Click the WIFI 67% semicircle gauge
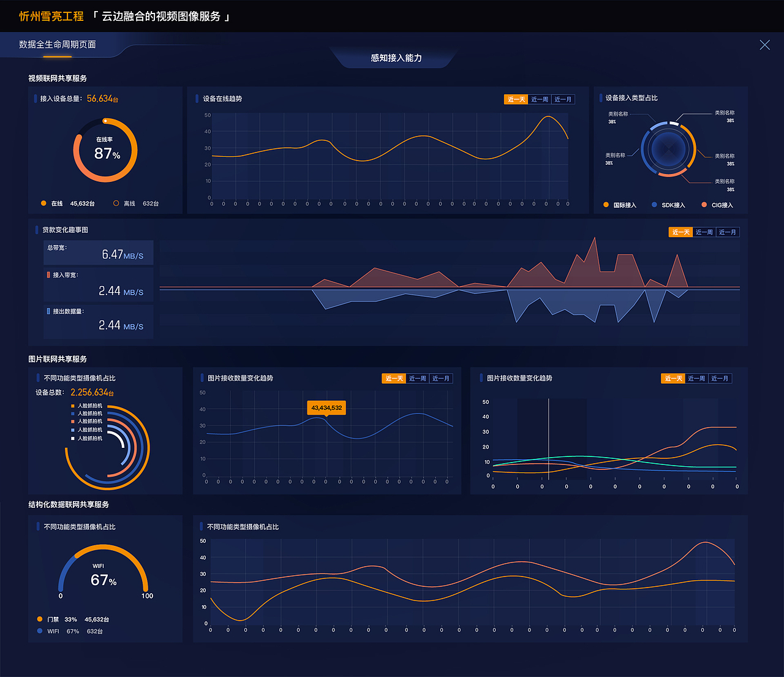Viewport: 784px width, 677px height. click(x=104, y=570)
